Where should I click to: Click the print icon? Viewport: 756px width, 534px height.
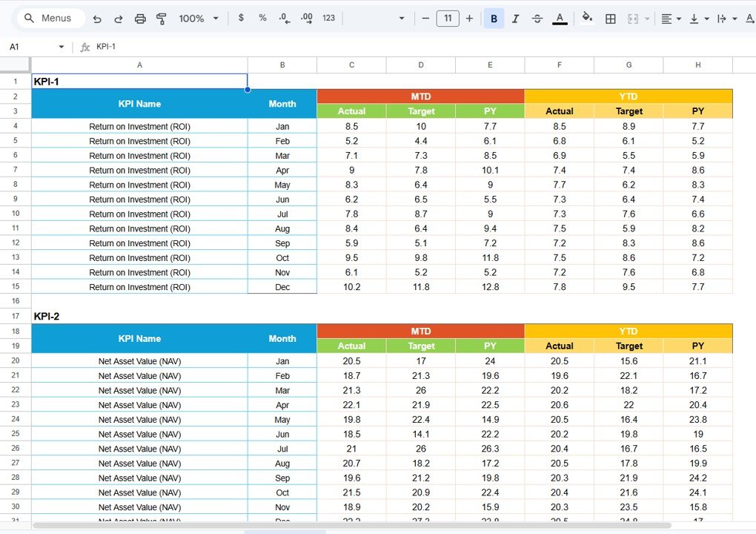139,18
